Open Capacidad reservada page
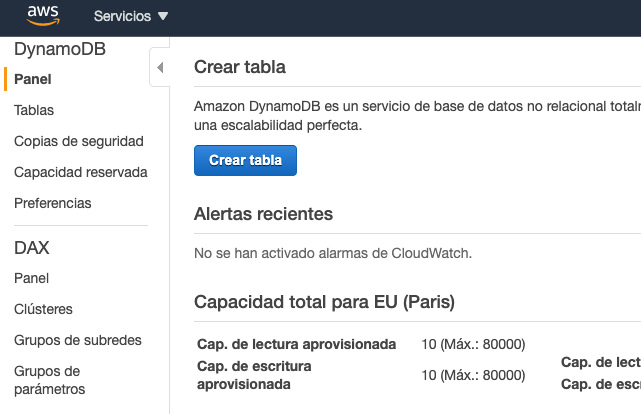Image resolution: width=641 pixels, height=414 pixels. pyautogui.click(x=81, y=172)
